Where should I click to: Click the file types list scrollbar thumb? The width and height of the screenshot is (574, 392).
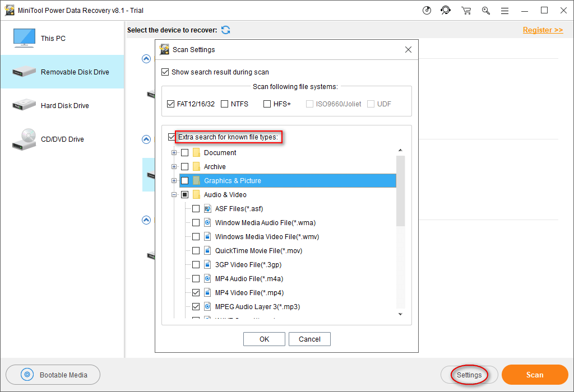[x=400, y=191]
